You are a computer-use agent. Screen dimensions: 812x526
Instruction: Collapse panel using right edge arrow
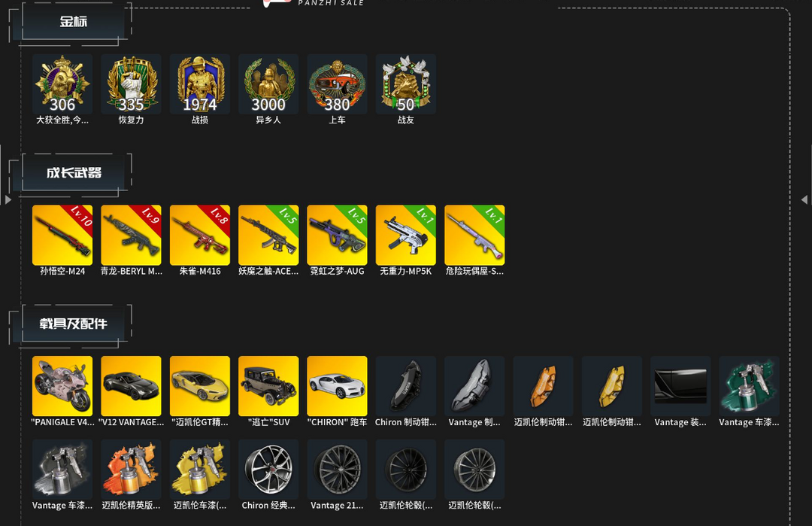(804, 199)
